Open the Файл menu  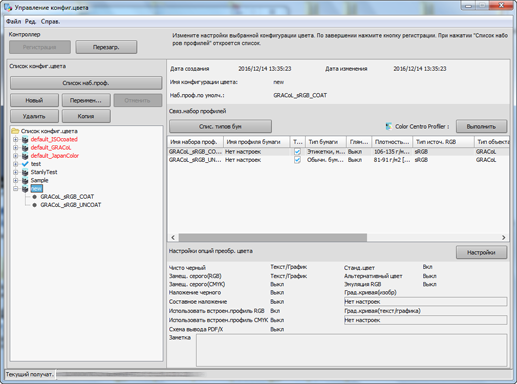pos(13,21)
